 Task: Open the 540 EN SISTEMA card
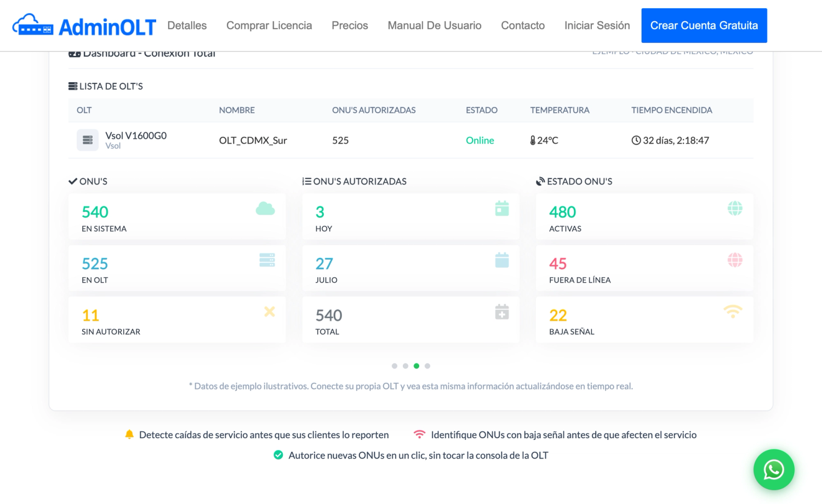[177, 216]
